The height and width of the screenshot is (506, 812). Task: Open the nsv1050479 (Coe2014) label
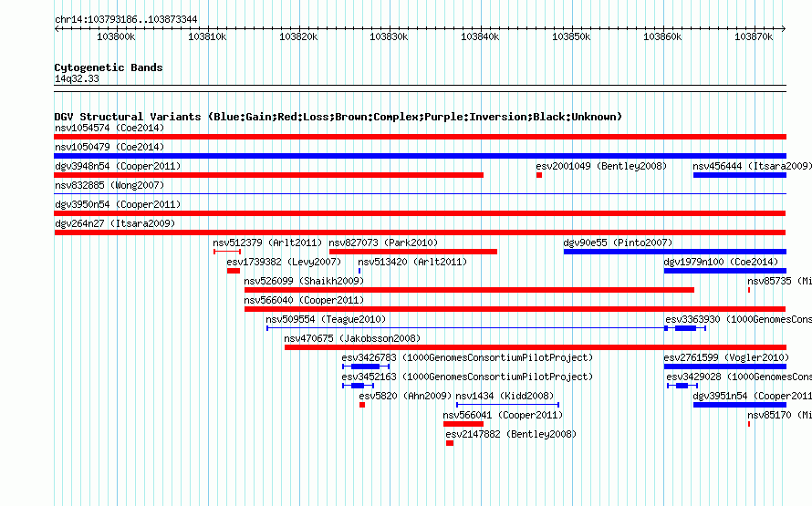click(x=109, y=147)
